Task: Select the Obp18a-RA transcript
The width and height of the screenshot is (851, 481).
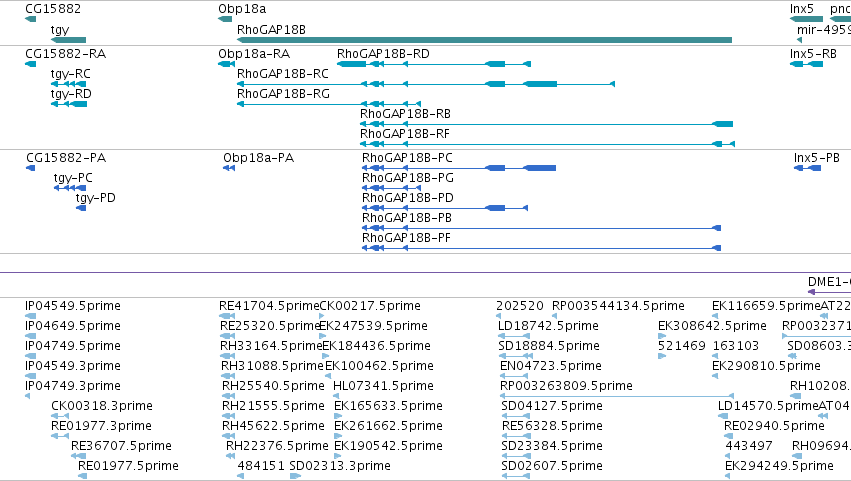Action: [226, 64]
